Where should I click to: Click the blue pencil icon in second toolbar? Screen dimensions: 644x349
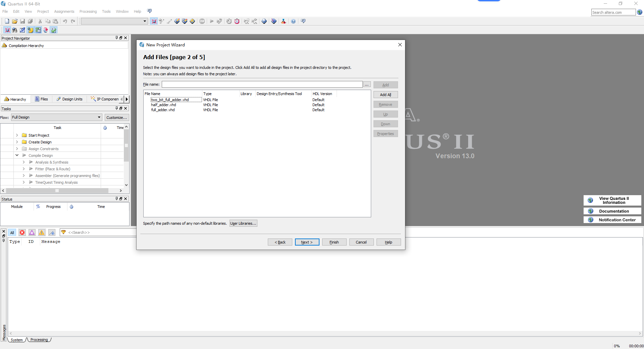[x=22, y=30]
